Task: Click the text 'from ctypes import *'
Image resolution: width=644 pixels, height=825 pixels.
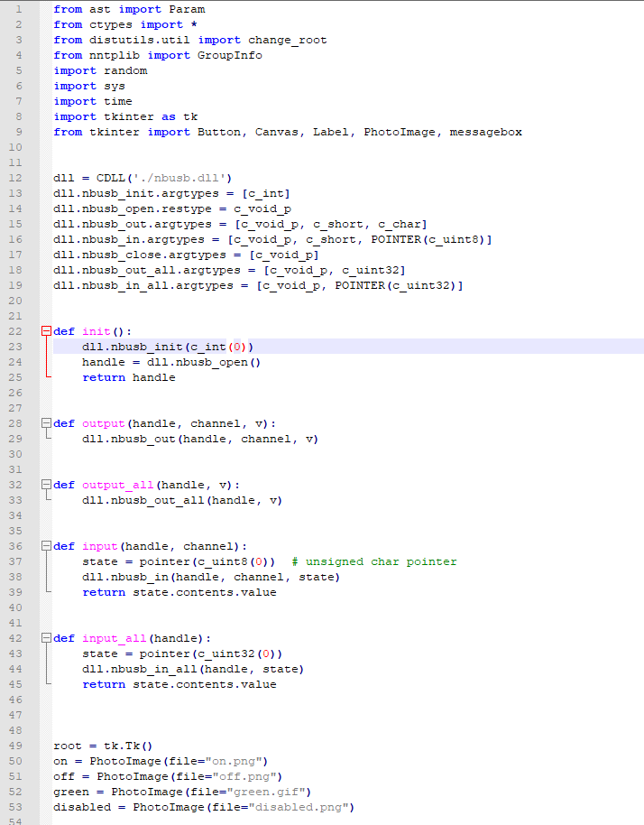Action: 125,24
